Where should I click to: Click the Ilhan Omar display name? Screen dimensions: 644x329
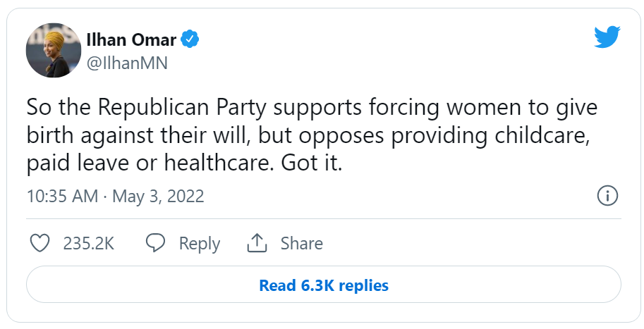(x=131, y=39)
